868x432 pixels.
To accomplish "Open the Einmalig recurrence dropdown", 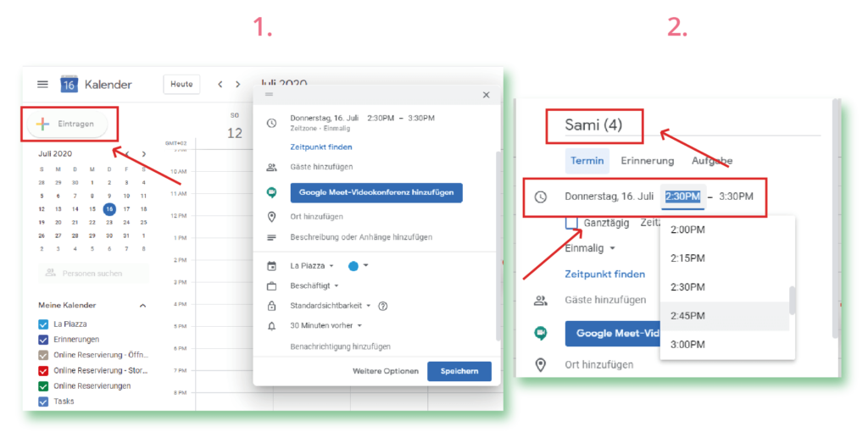I will click(590, 248).
